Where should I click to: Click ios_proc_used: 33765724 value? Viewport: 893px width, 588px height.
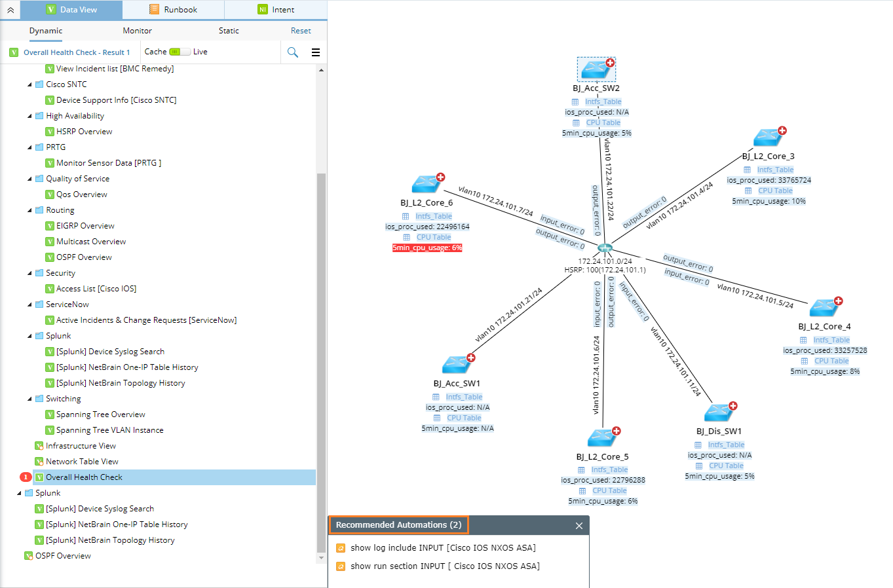click(769, 181)
